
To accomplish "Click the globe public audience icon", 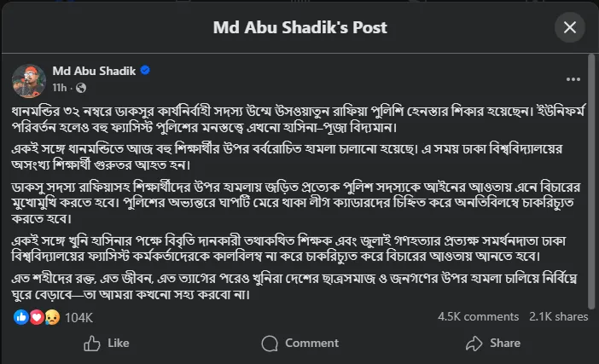I will 80,87.
